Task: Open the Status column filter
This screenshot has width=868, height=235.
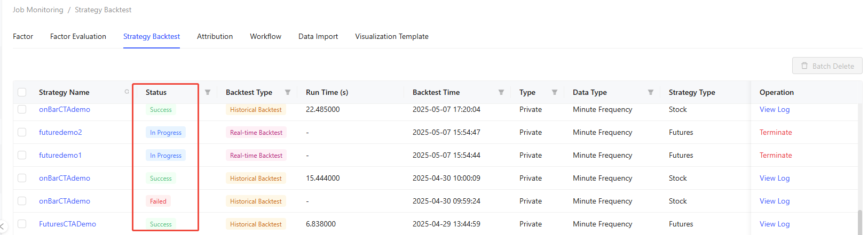Action: tap(208, 92)
